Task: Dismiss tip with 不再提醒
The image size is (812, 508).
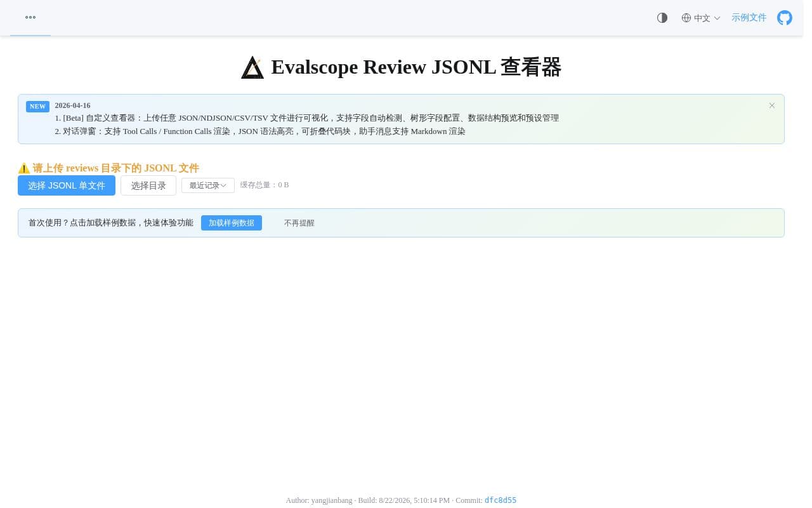Action: (299, 223)
